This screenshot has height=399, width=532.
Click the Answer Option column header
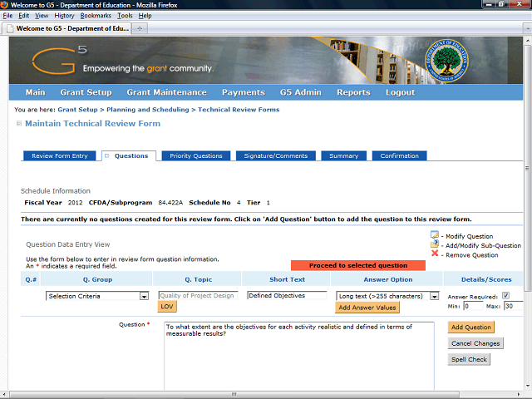click(388, 279)
